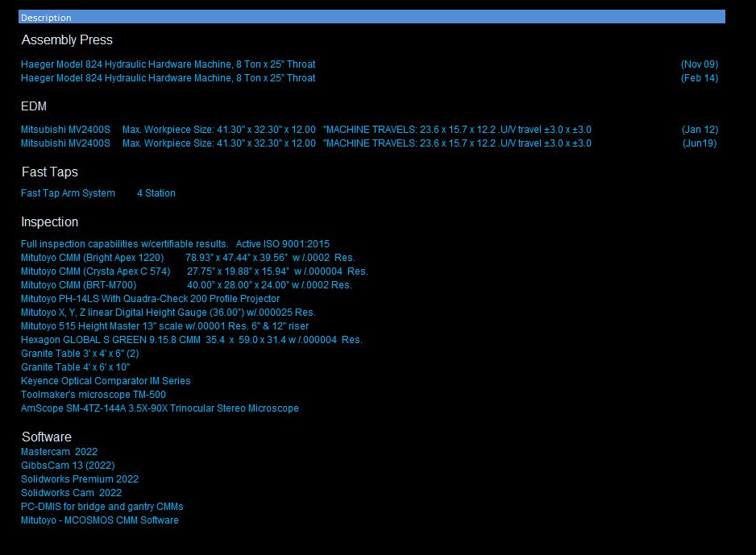Screen dimensions: 756x555
Task: Click Solidworks Premium 2022 entry
Action: (x=80, y=479)
